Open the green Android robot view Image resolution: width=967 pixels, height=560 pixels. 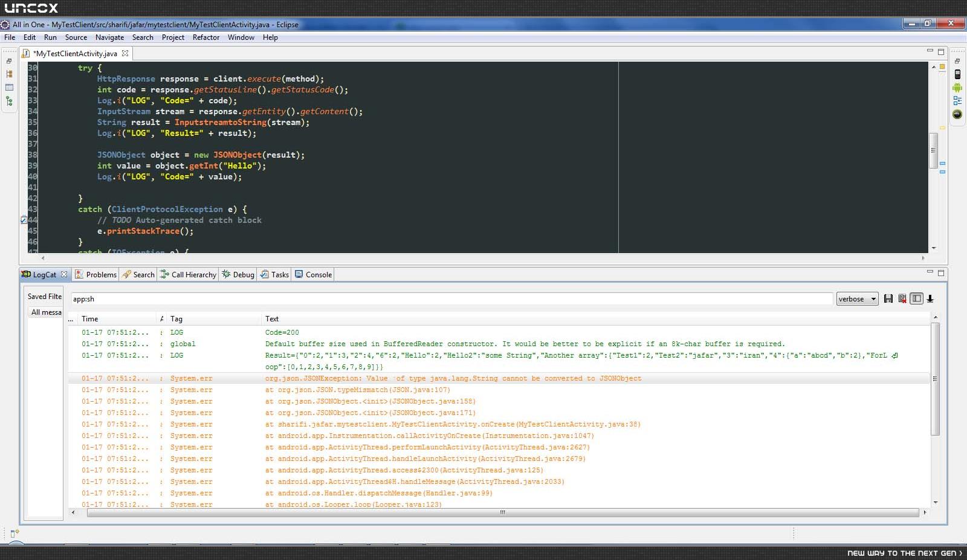(957, 88)
